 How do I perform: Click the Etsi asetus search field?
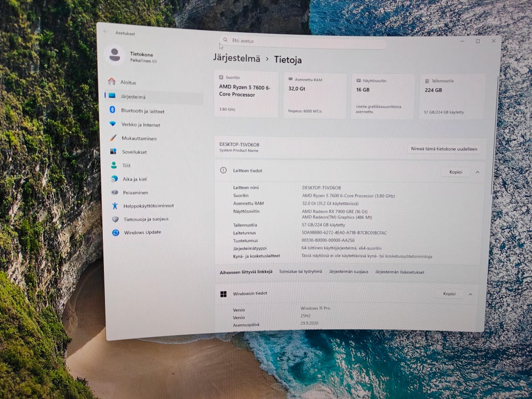click(x=303, y=42)
